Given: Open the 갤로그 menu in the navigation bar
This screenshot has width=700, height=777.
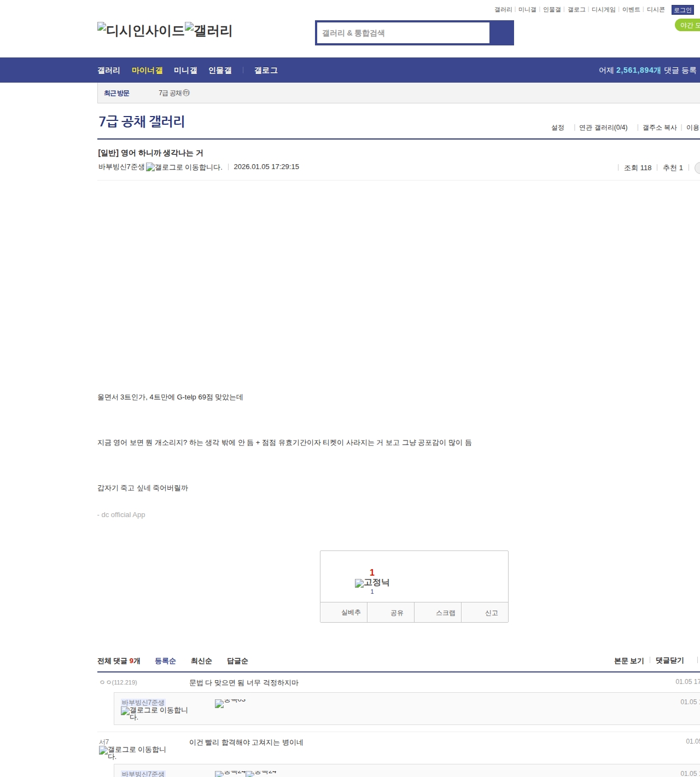Looking at the screenshot, I should tap(266, 71).
